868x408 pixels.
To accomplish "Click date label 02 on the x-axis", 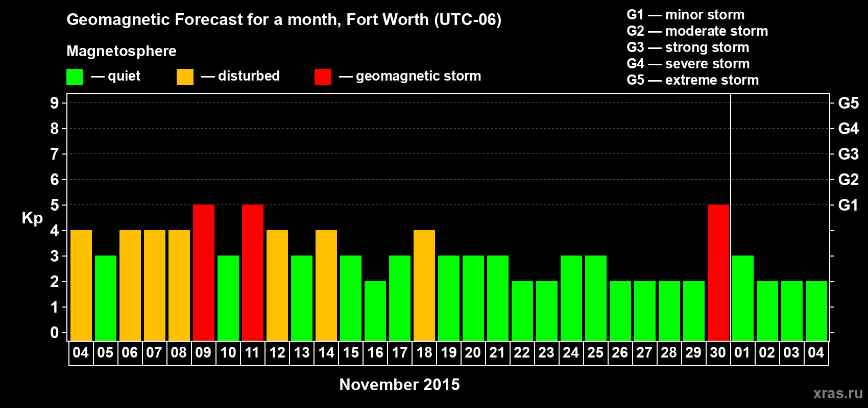I will [x=767, y=352].
